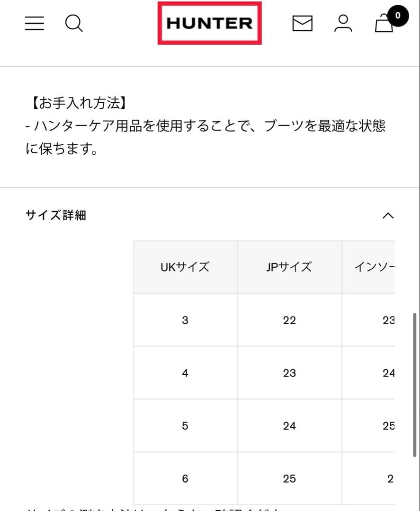
Task: Go to home via HUNTER logo
Action: (209, 23)
